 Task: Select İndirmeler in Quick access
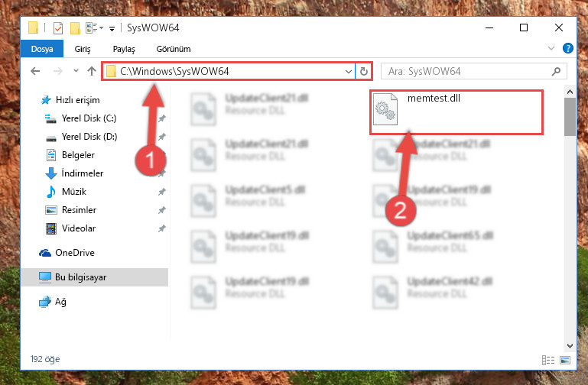tap(82, 173)
